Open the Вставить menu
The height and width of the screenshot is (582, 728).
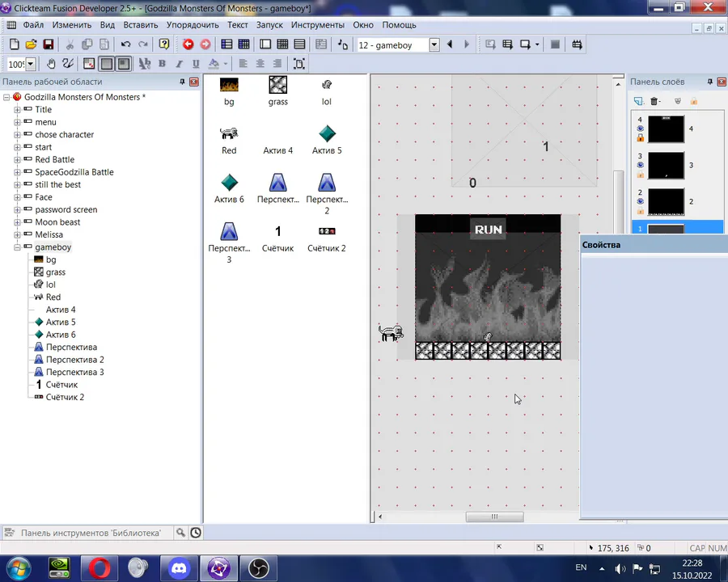141,25
